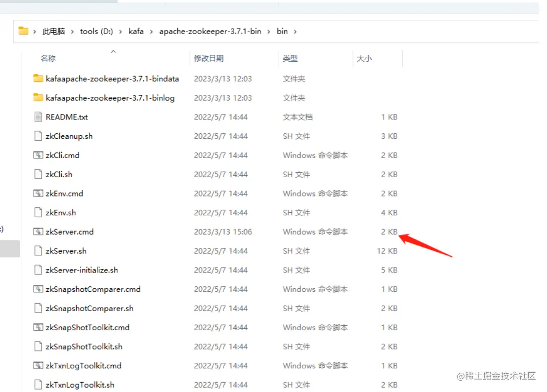This screenshot has width=547, height=392.
Task: Open kafaapache-zookeeper-3.7.1-binlog folder icon
Action: click(38, 98)
